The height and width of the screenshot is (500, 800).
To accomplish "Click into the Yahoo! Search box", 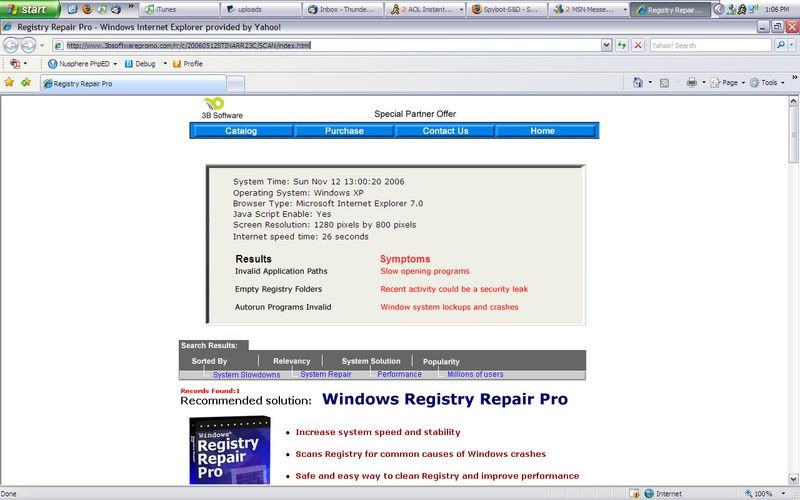I will click(x=710, y=45).
